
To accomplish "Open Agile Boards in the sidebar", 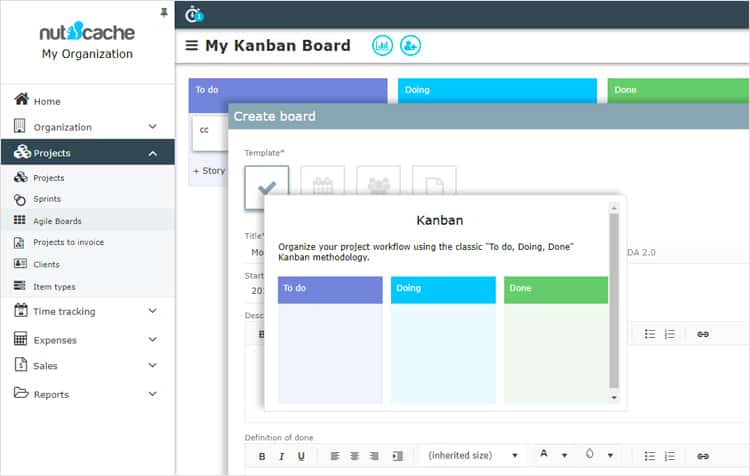I will pos(57,221).
